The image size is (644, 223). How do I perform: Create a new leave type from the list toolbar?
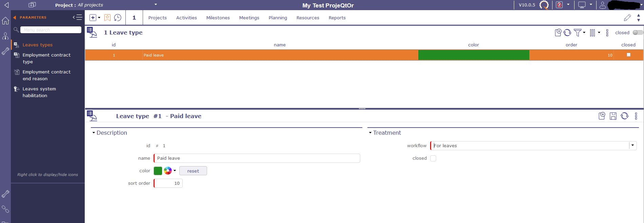tap(558, 32)
